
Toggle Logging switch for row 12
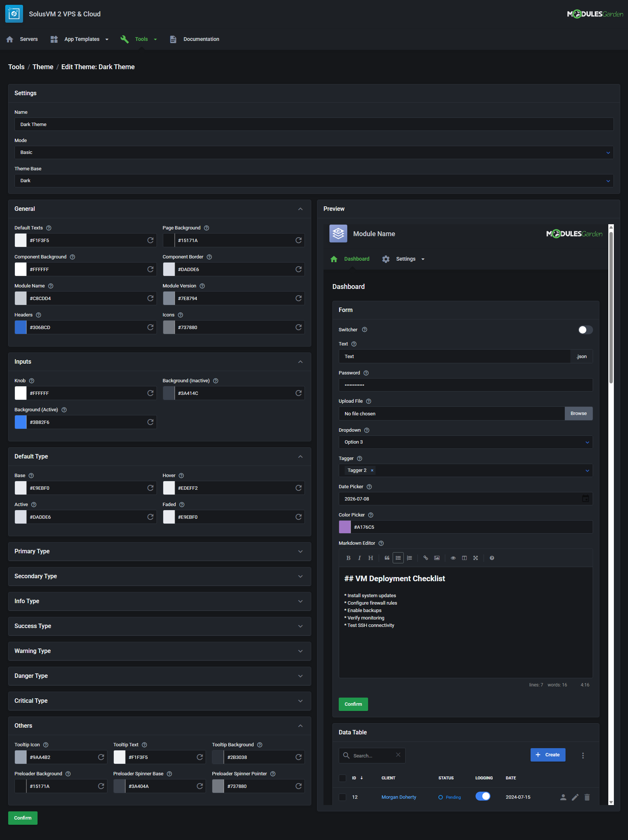(x=483, y=796)
